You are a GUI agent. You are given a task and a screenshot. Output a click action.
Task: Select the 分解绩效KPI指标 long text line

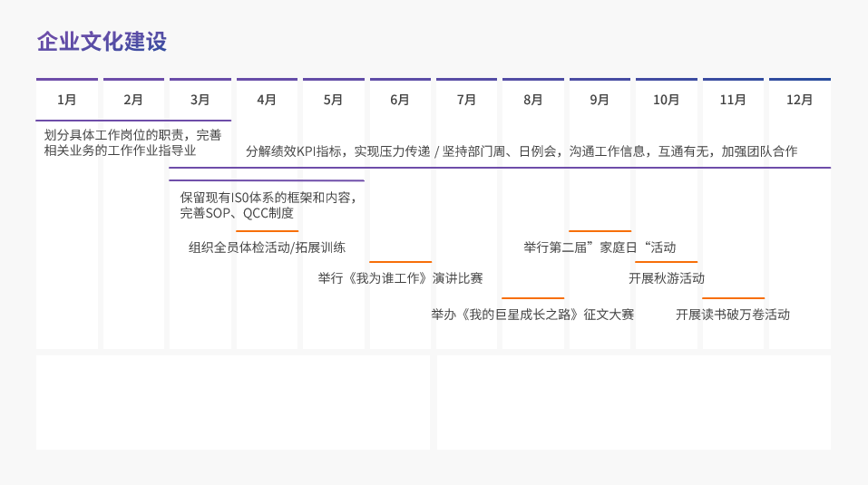pos(522,151)
